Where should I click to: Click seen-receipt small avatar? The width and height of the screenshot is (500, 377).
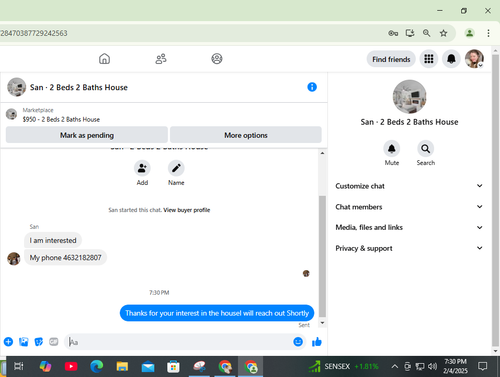tap(306, 273)
